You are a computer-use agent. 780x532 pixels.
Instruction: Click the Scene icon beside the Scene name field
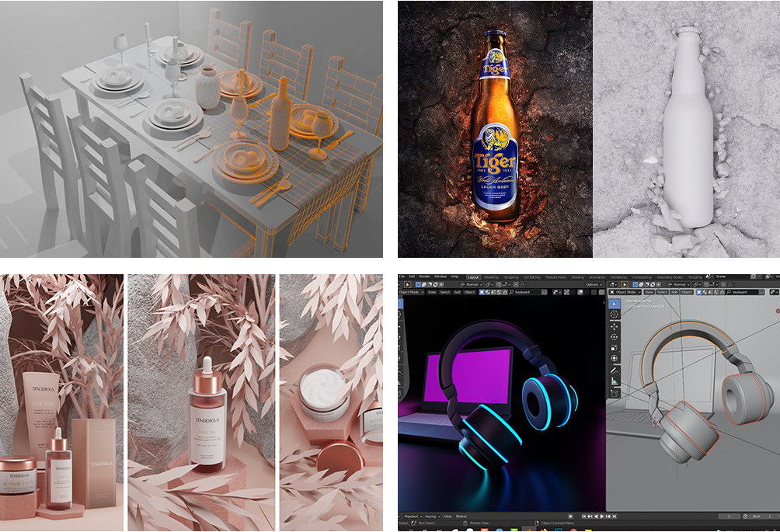(x=709, y=276)
